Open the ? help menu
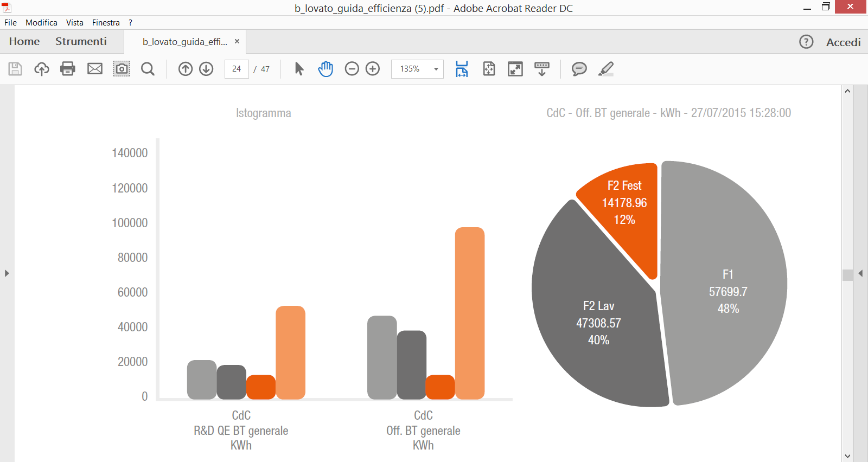The height and width of the screenshot is (462, 868). (x=130, y=23)
